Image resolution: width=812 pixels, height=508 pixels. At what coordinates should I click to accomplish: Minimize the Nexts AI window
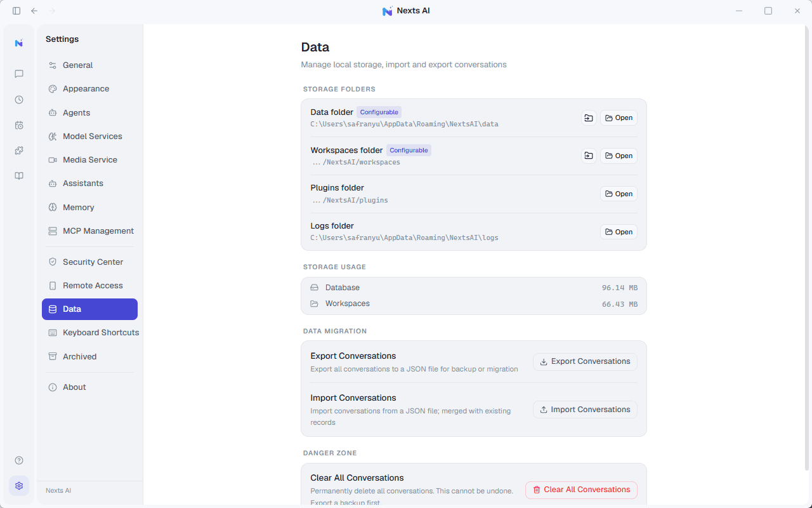(739, 11)
